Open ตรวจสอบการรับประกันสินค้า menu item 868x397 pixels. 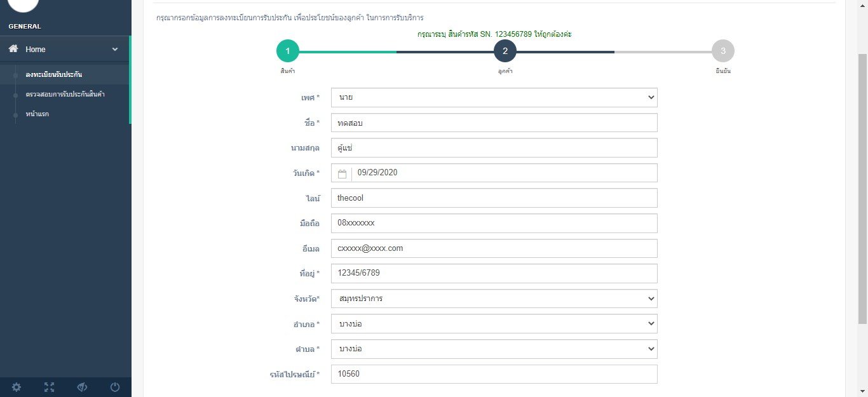[65, 94]
